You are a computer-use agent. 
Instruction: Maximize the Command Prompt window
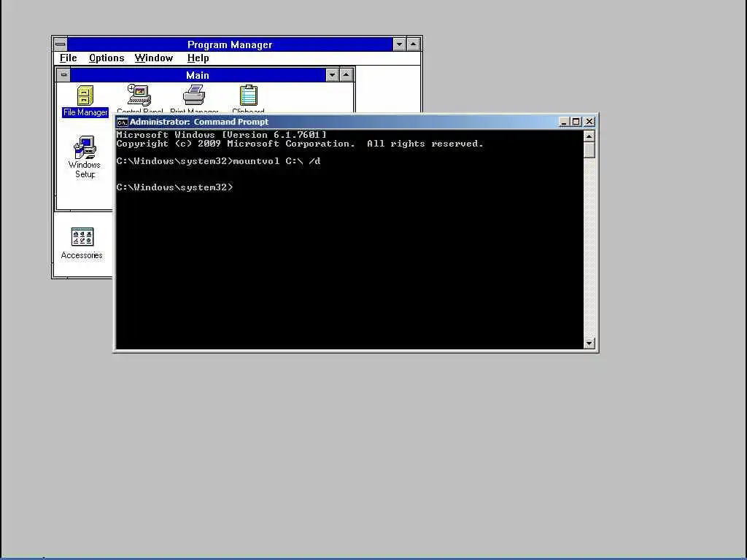pyautogui.click(x=576, y=122)
